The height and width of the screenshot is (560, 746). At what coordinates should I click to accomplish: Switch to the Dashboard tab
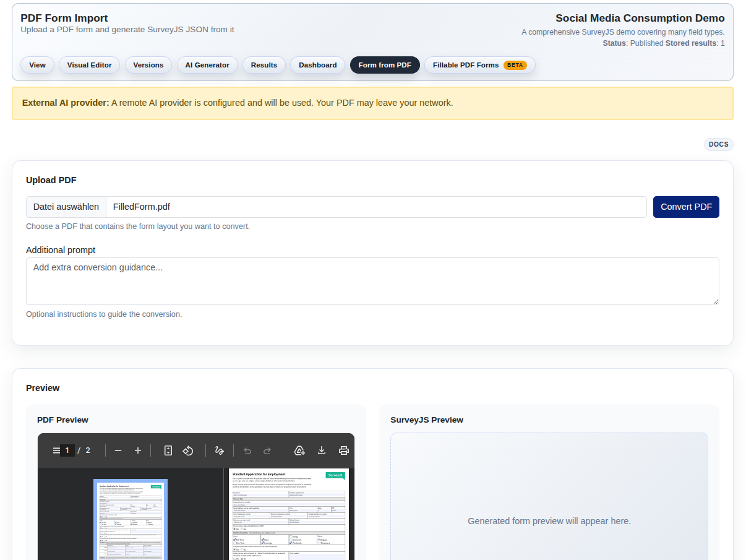(x=317, y=65)
